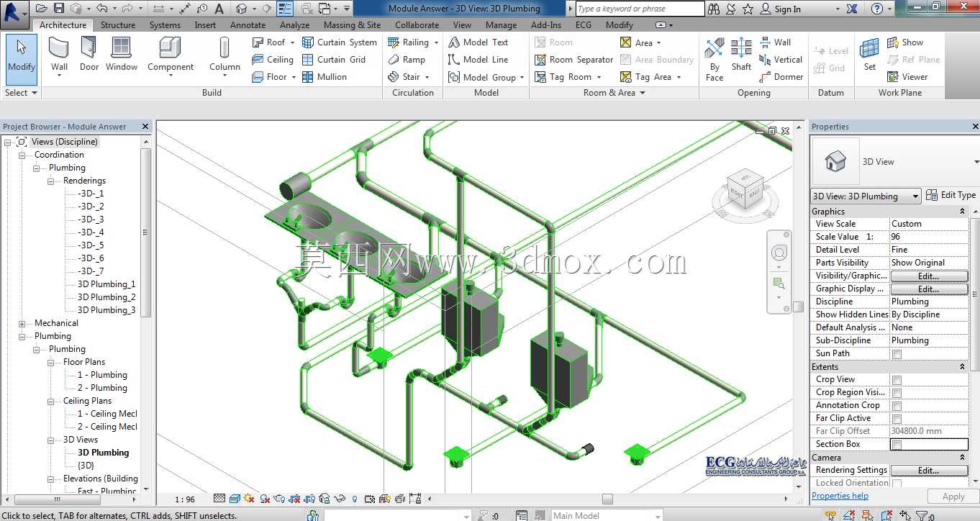The height and width of the screenshot is (521, 980).
Task: Open the Architecture ribbon tab
Action: [63, 24]
